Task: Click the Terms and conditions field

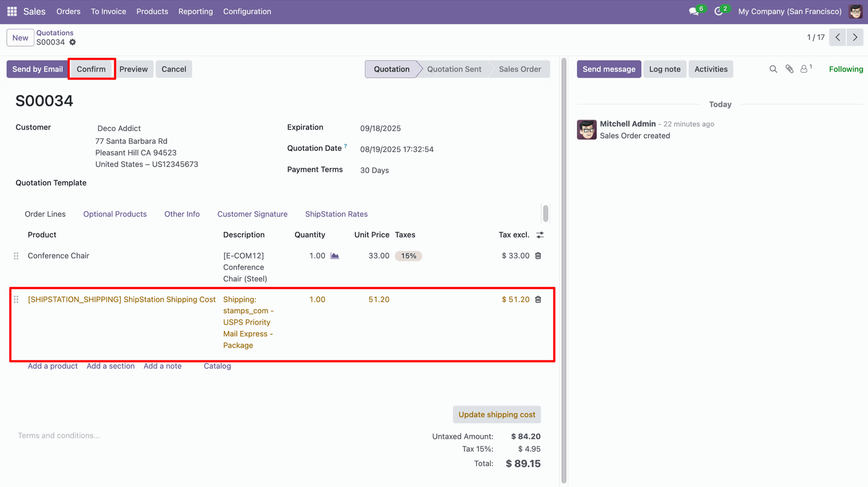Action: pyautogui.click(x=59, y=435)
